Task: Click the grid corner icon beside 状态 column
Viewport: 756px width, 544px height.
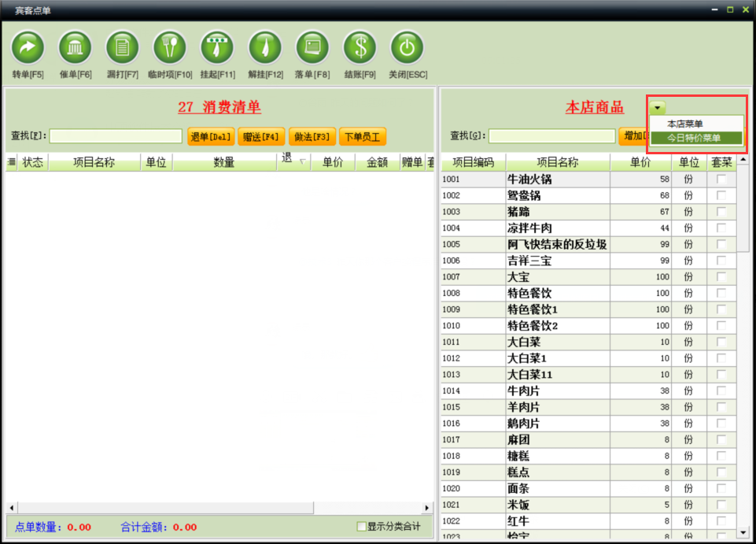Action: 12,162
